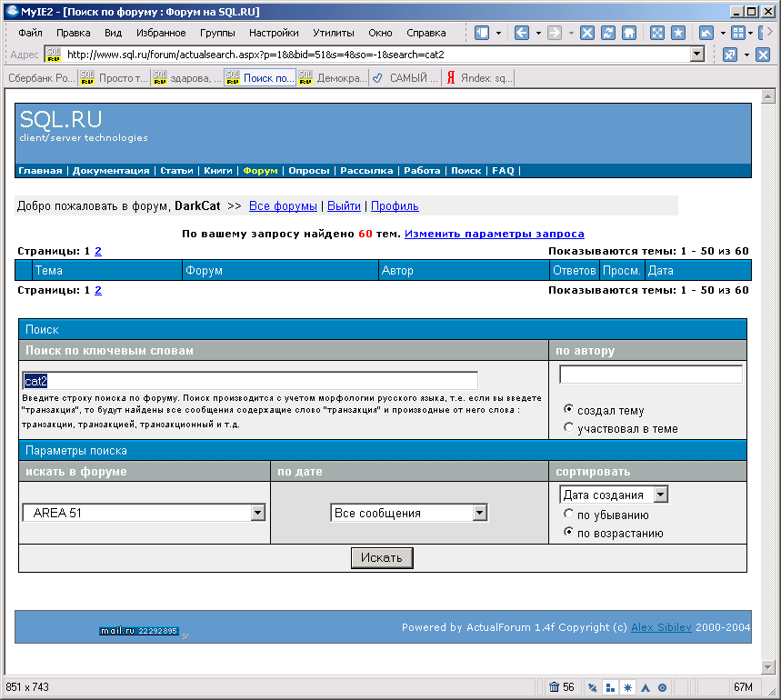The height and width of the screenshot is (700, 781).
Task: Click the Back navigation arrow icon
Action: pyautogui.click(x=522, y=33)
